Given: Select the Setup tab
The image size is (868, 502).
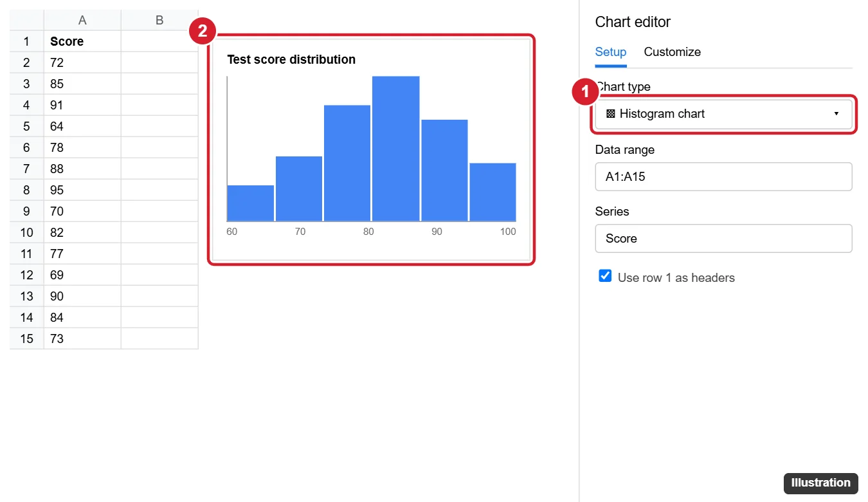Looking at the screenshot, I should (x=610, y=52).
